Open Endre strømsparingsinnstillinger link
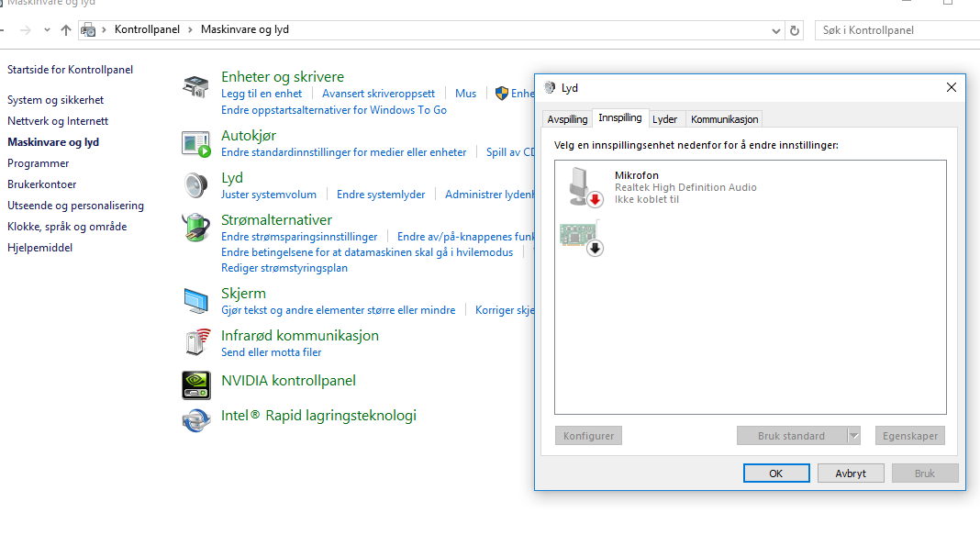980x546 pixels. click(299, 237)
